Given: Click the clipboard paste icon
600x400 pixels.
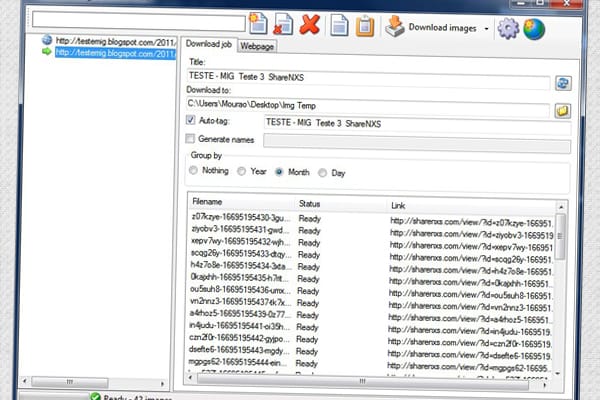Looking at the screenshot, I should coord(365,26).
